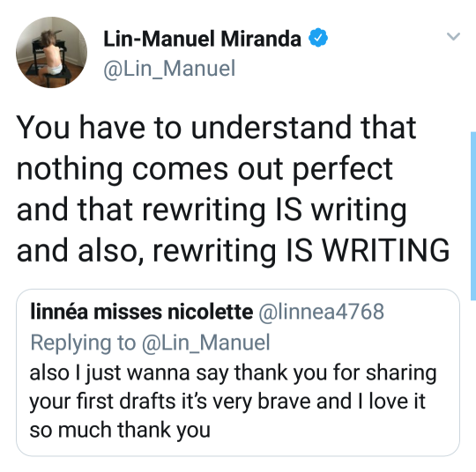Expand the tweet options chevron menu
Viewport: 476px width, 472px height.
coord(454,36)
